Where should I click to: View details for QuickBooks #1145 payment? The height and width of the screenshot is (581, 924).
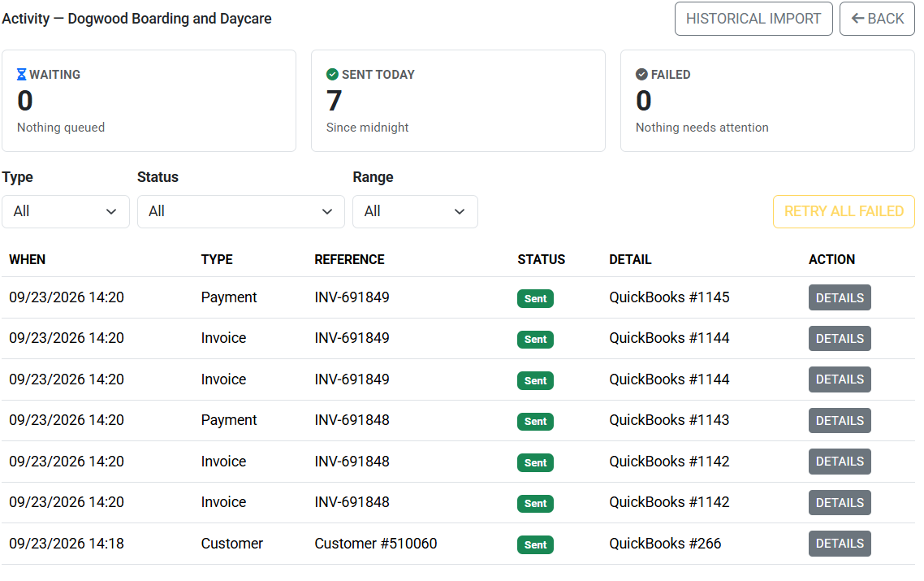pyautogui.click(x=840, y=298)
